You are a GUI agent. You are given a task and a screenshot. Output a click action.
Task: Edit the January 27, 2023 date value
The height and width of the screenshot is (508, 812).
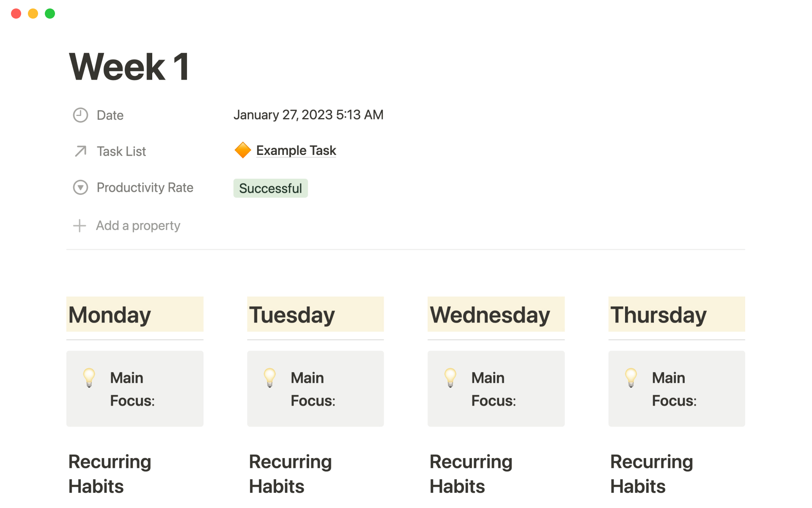(x=308, y=115)
